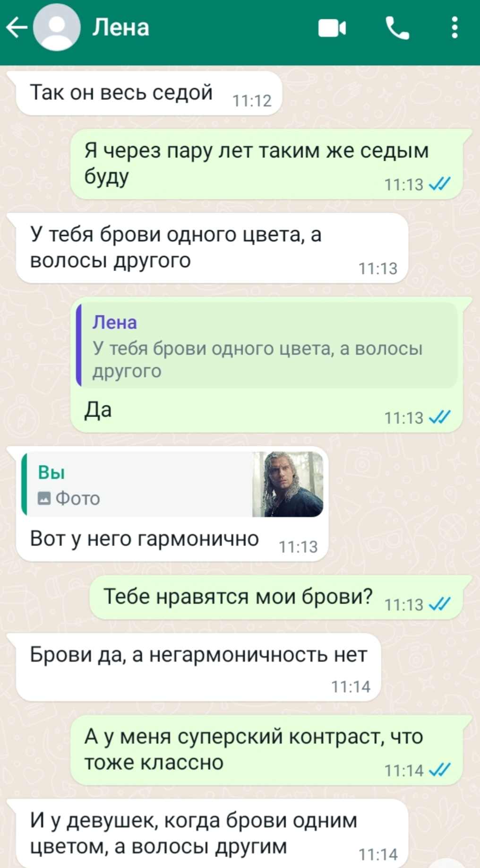Tap the back arrow icon

[x=17, y=27]
